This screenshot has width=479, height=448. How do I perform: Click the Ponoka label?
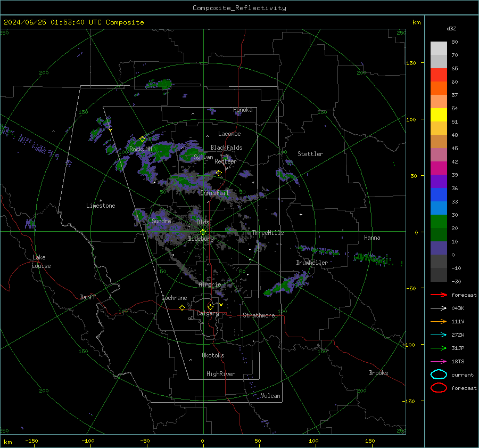click(243, 110)
